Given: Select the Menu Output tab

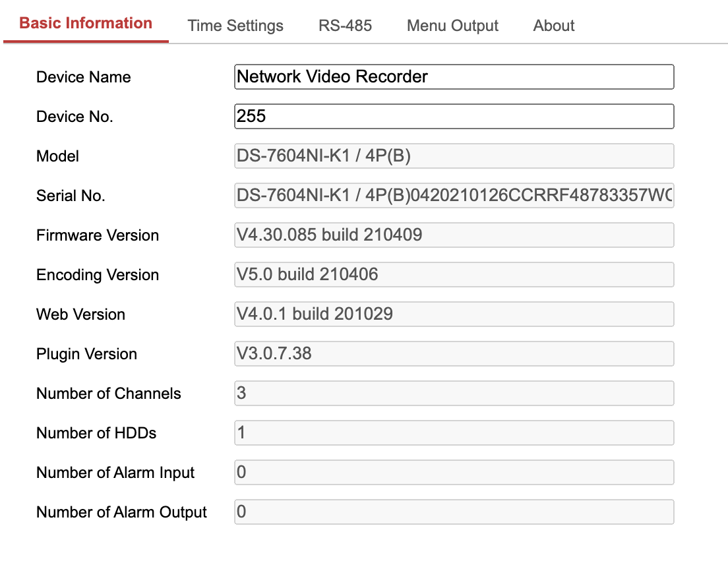Looking at the screenshot, I should [x=452, y=25].
